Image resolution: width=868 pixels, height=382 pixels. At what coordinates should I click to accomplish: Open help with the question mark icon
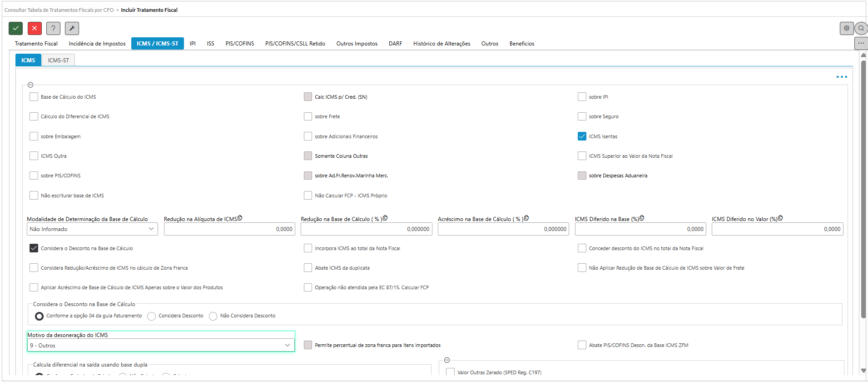point(53,28)
